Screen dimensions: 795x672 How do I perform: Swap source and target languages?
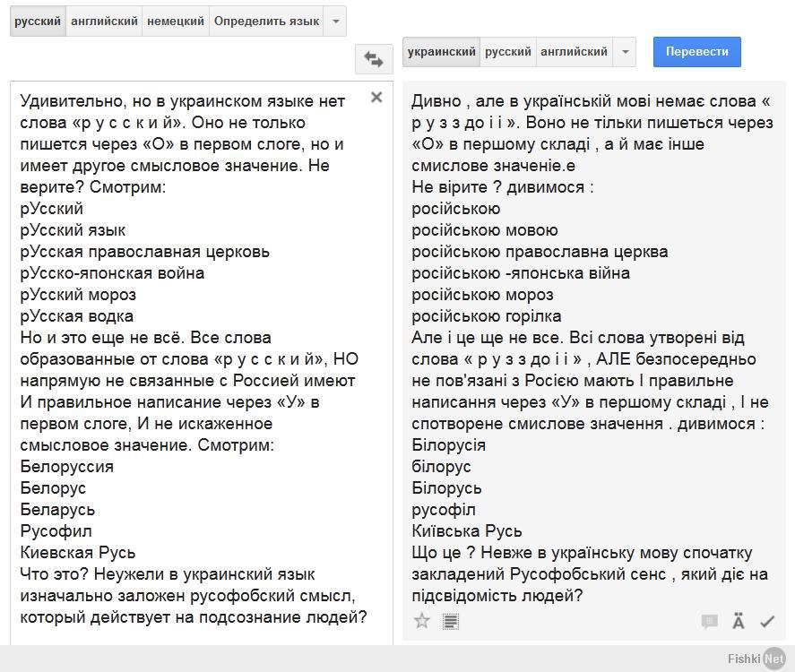pos(374,59)
